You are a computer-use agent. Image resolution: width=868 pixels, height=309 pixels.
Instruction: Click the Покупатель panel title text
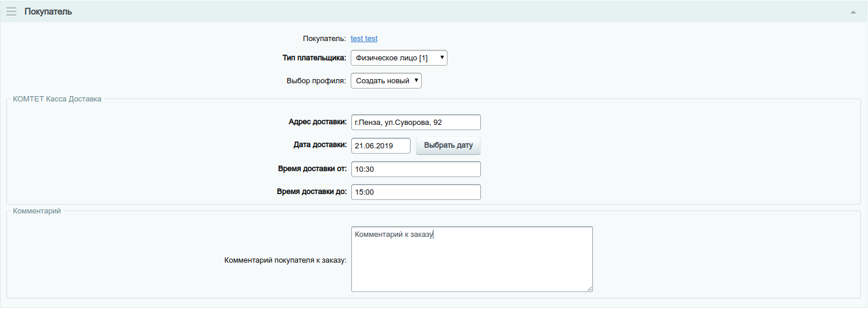click(48, 12)
